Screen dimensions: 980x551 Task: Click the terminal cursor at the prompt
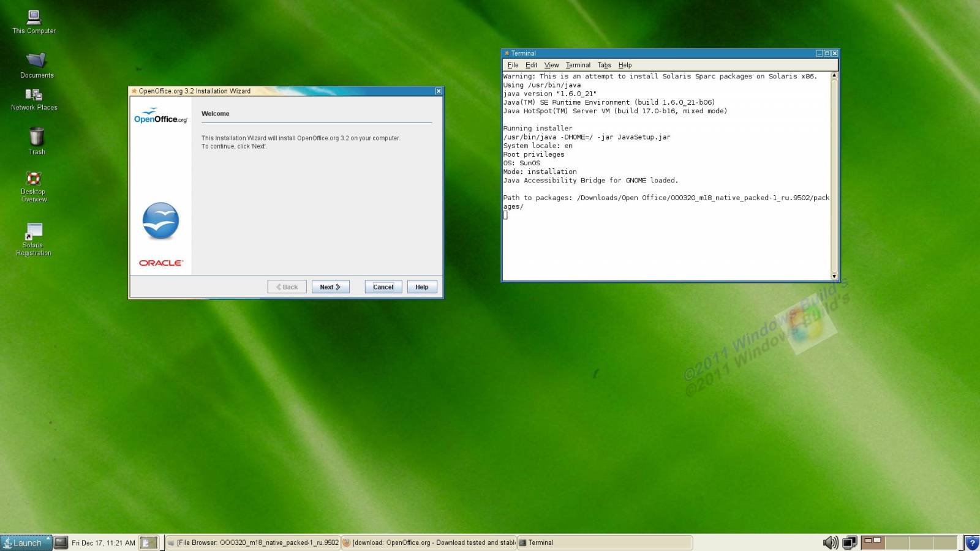click(x=505, y=216)
